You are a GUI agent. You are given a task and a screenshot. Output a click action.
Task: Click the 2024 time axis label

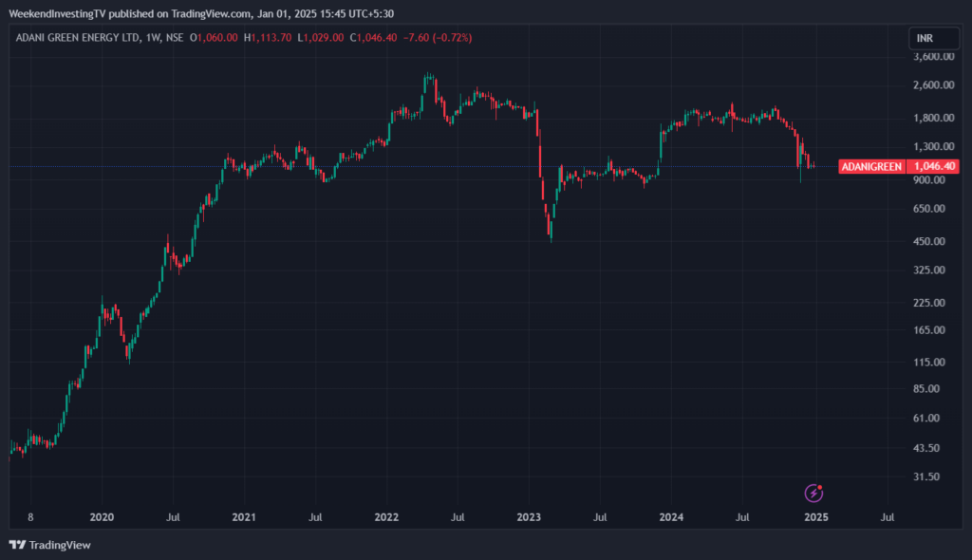[x=671, y=517]
